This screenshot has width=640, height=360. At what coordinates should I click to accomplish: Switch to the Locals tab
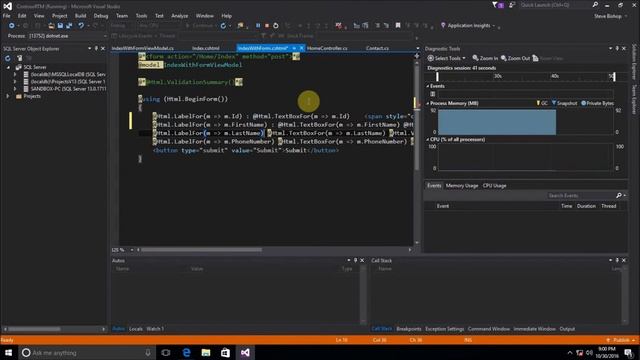(x=136, y=329)
